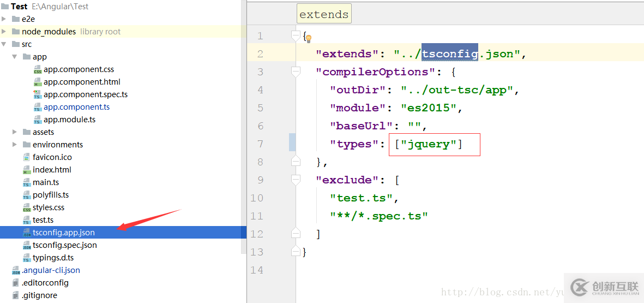Screen dimensions: 644x303
Task: Click the intention lightbulb at line 1
Action: tap(309, 39)
